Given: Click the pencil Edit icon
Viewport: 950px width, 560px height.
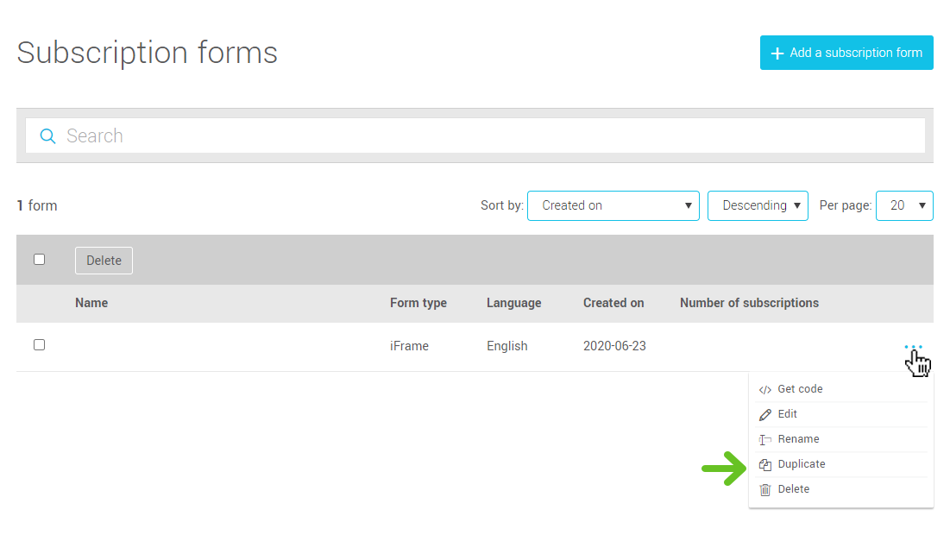Looking at the screenshot, I should coord(764,415).
